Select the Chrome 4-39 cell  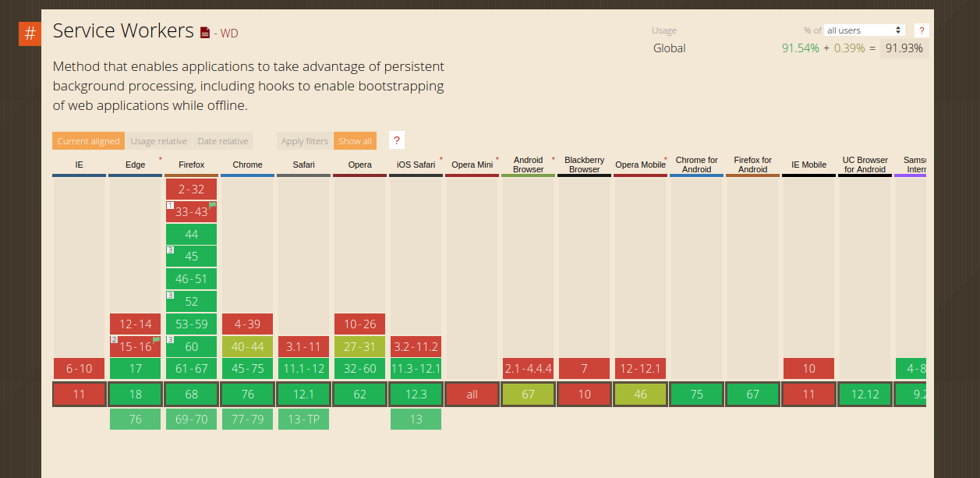click(247, 324)
